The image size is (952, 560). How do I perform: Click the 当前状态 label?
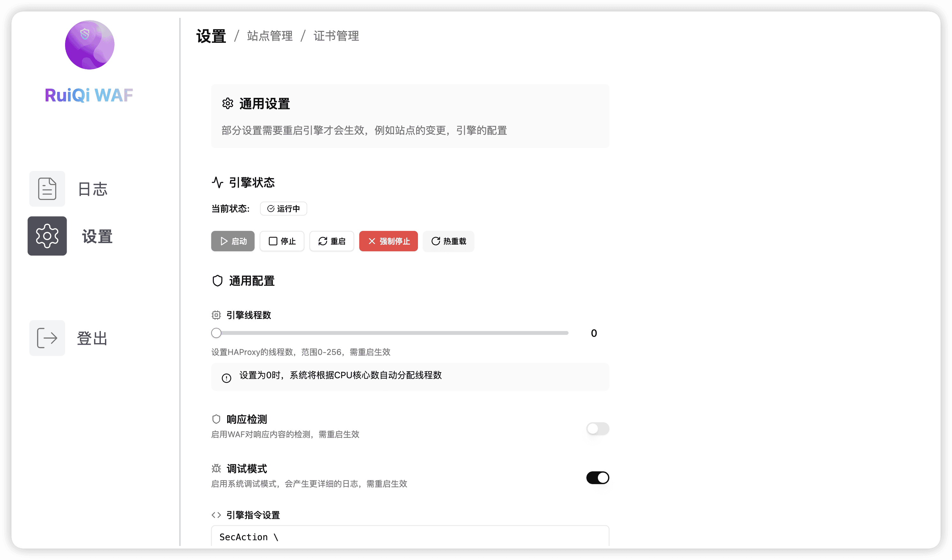230,209
